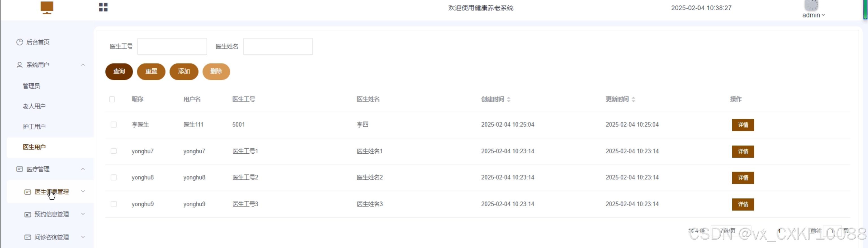868x248 pixels.
Task: Click the brown monitor logo icon
Action: (x=47, y=8)
